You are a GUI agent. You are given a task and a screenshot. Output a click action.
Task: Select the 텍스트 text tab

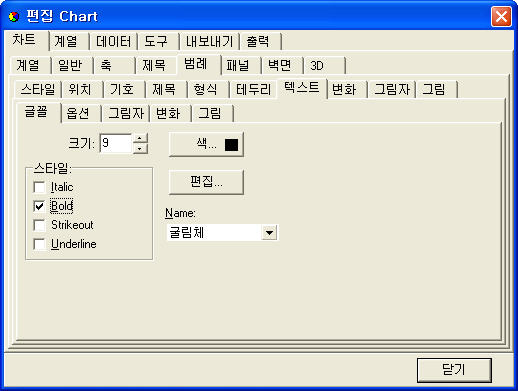pos(302,88)
